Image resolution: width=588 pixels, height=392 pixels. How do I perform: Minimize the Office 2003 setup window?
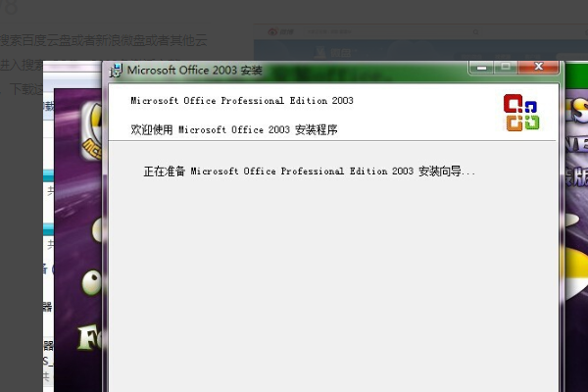(481, 68)
